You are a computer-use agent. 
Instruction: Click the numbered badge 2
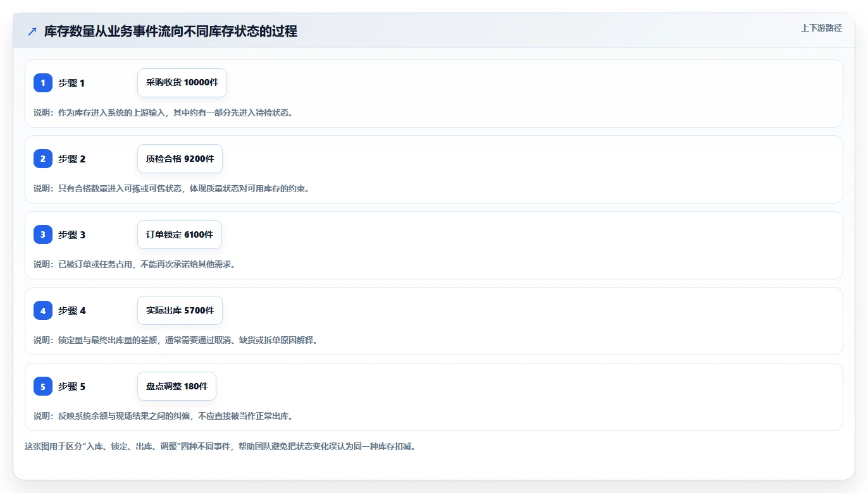[x=43, y=159]
